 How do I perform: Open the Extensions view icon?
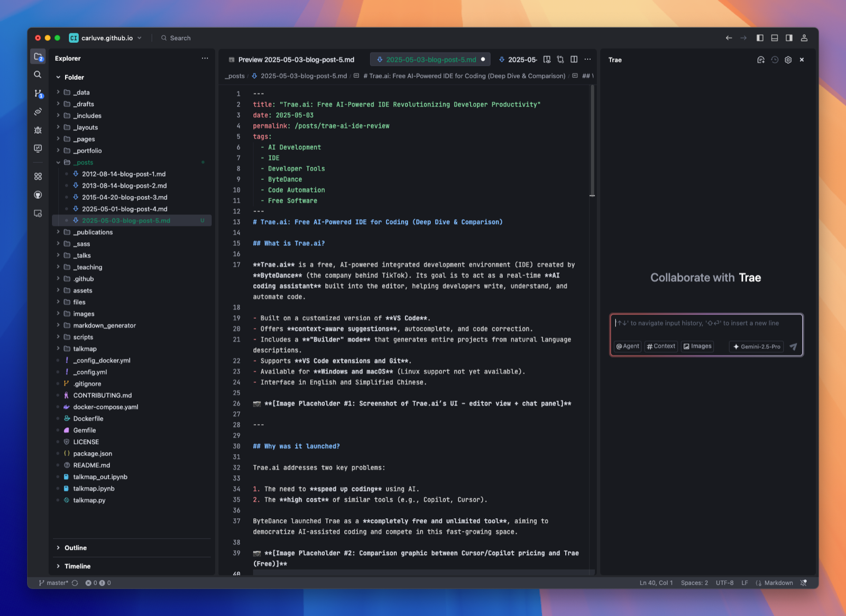(38, 177)
